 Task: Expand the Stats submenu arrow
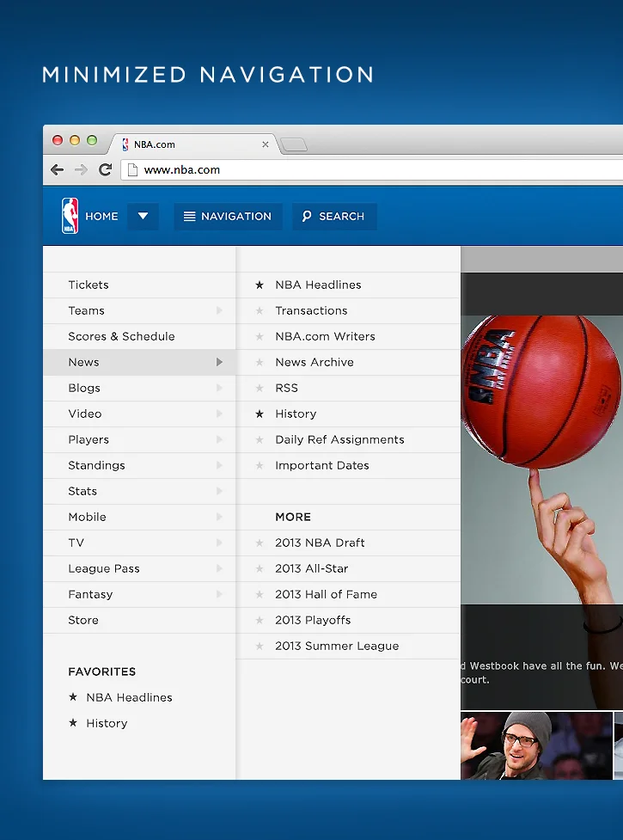[219, 491]
